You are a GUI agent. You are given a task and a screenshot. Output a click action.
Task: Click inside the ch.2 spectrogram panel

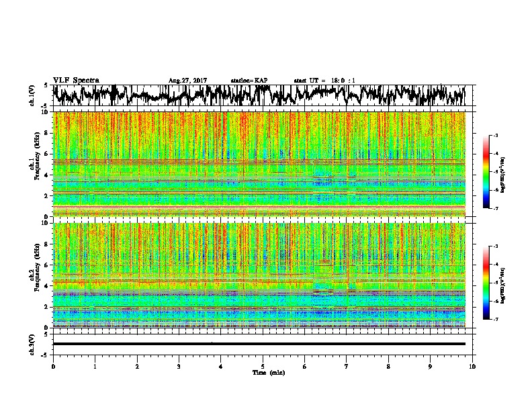[x=259, y=275]
